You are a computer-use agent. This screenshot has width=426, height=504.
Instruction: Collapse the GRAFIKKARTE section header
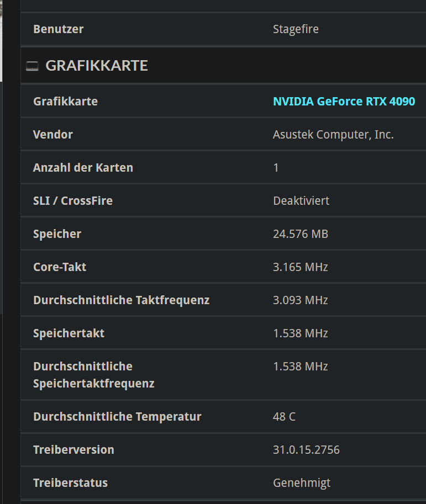pyautogui.click(x=97, y=66)
